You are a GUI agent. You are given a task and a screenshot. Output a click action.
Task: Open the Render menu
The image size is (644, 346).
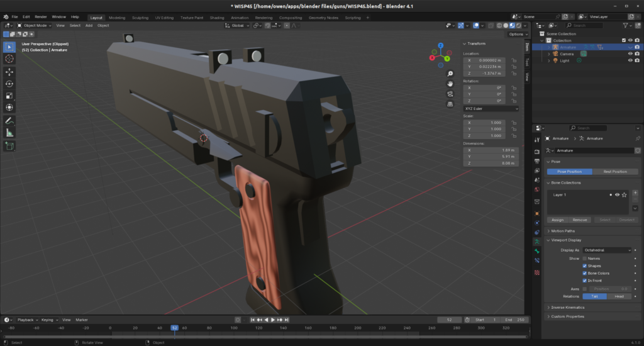41,17
